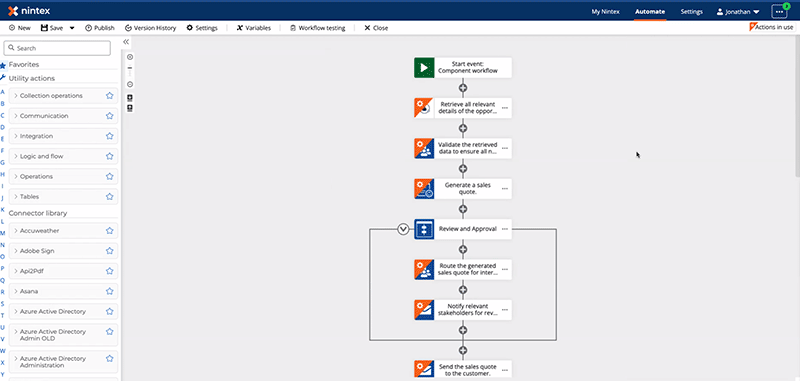Expand the Communication group

tap(16, 116)
